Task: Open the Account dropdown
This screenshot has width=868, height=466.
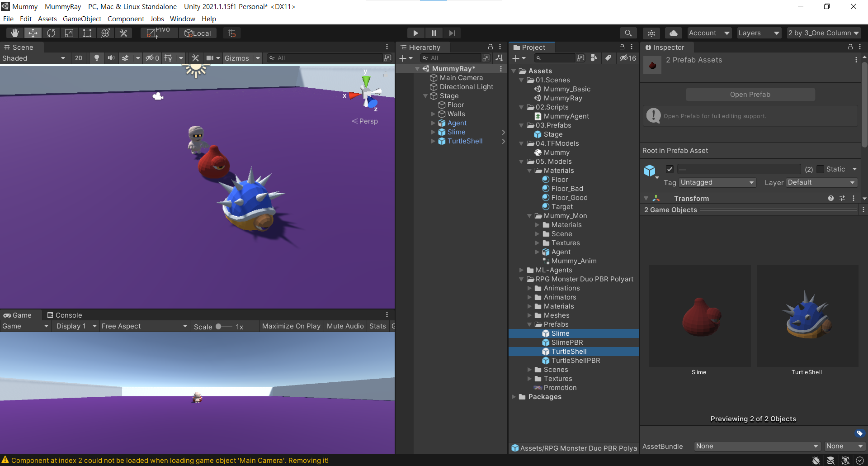Action: pos(709,33)
